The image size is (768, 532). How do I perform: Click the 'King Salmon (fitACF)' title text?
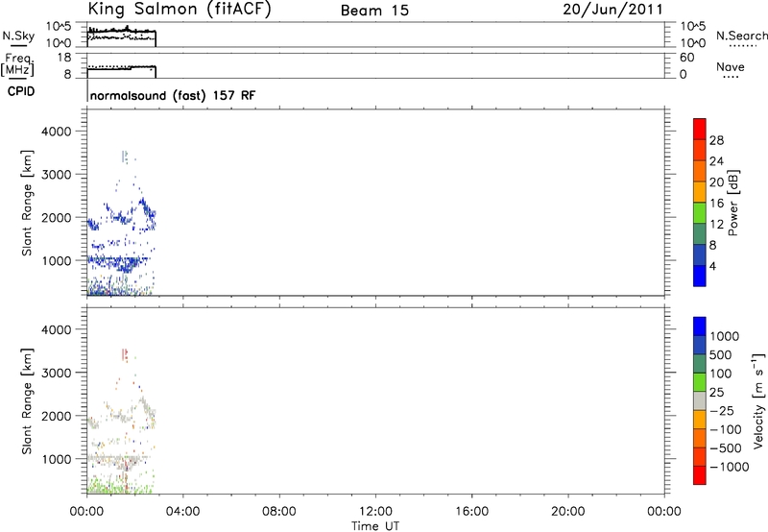coord(180,10)
